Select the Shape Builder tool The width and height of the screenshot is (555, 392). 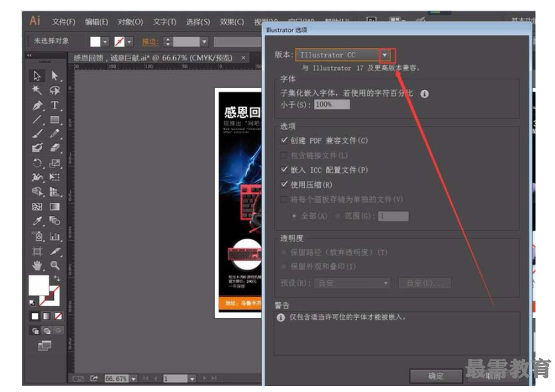pos(37,192)
